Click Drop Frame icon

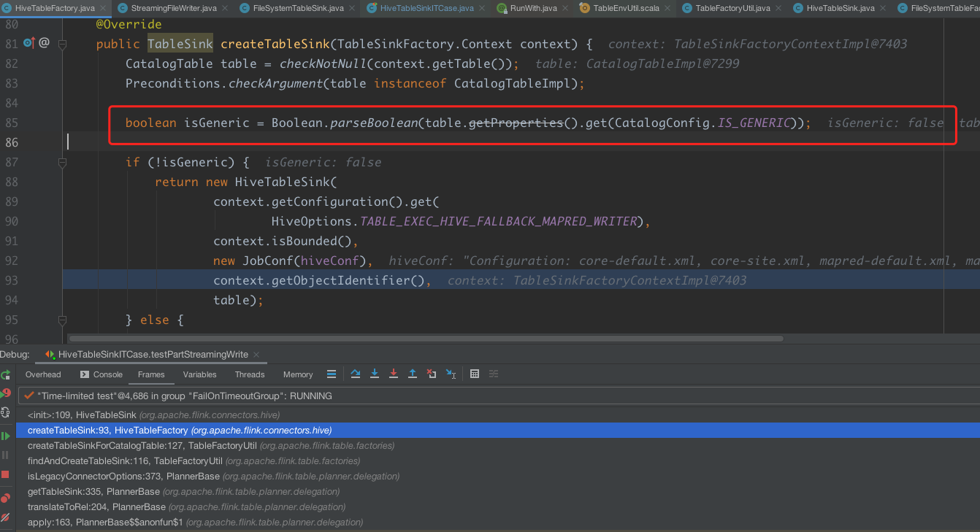pos(432,374)
